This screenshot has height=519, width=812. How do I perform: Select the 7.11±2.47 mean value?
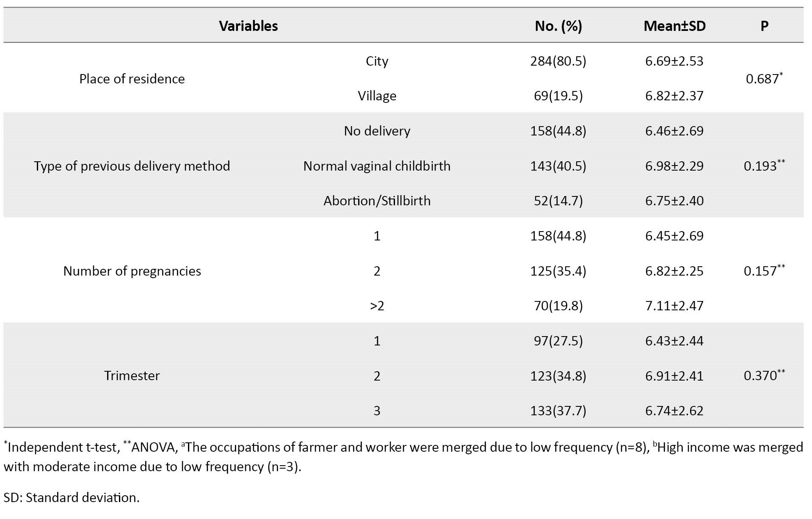pyautogui.click(x=674, y=306)
